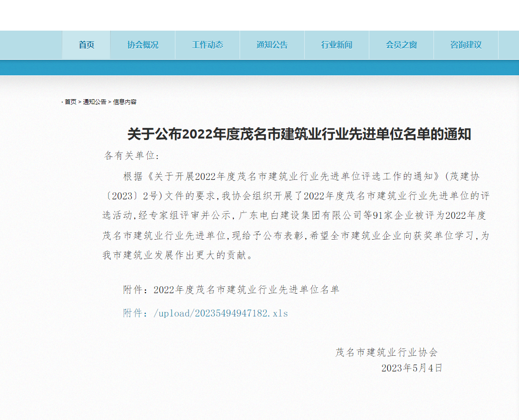Open the 首页 navigation tab
The image size is (519, 420).
pos(86,45)
